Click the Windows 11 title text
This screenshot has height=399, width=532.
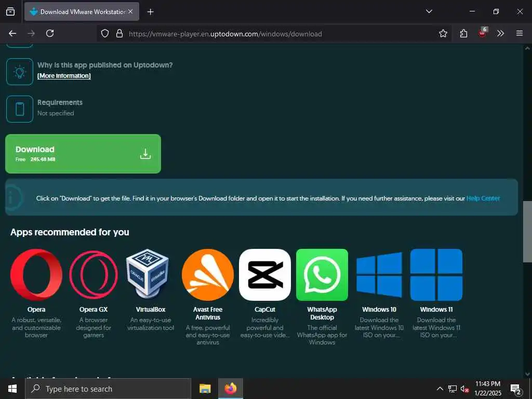click(436, 310)
